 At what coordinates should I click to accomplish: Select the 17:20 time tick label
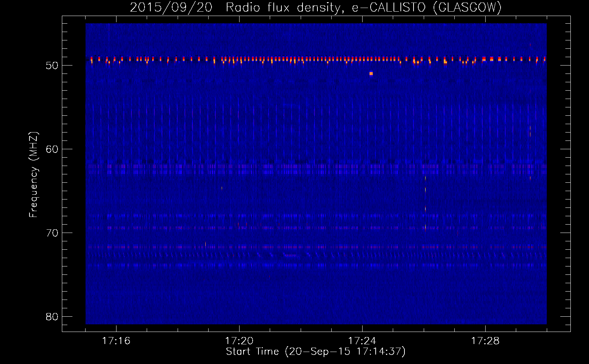pyautogui.click(x=239, y=341)
